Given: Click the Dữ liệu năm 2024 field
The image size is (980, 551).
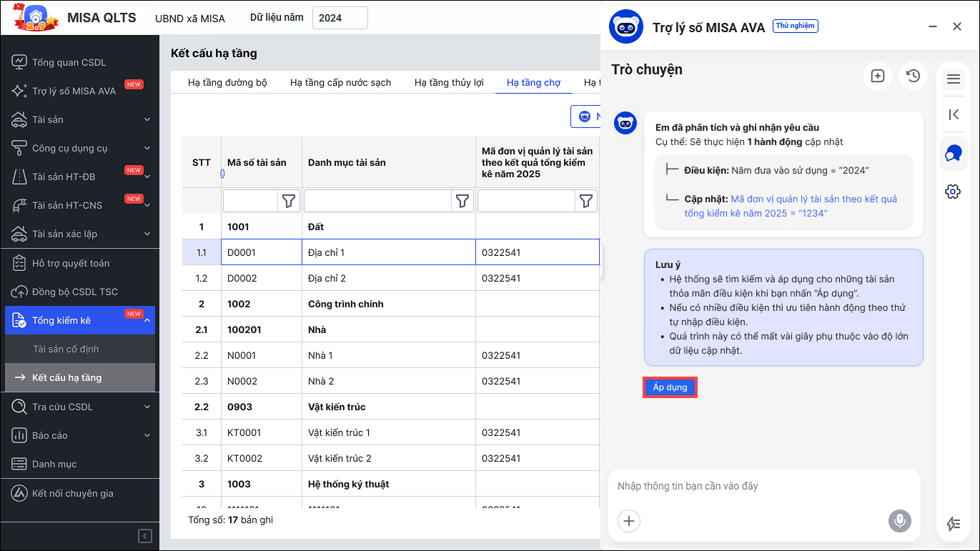Looking at the screenshot, I should pyautogui.click(x=340, y=19).
